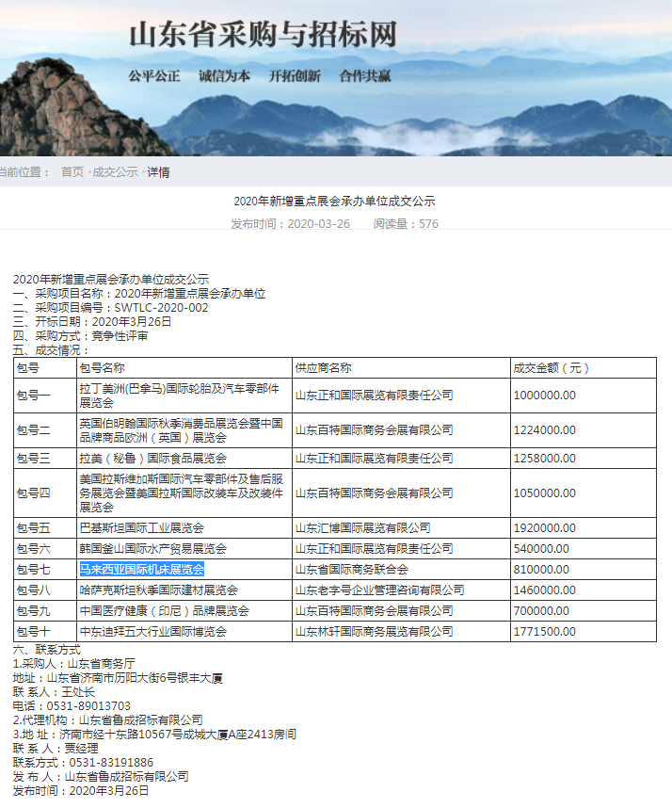Go to 成交公示 breadcrumb link
The image size is (672, 808).
point(116,172)
